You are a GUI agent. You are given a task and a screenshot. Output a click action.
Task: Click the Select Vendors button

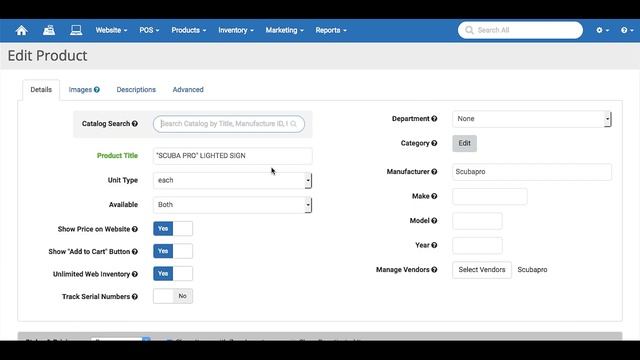coord(482,270)
